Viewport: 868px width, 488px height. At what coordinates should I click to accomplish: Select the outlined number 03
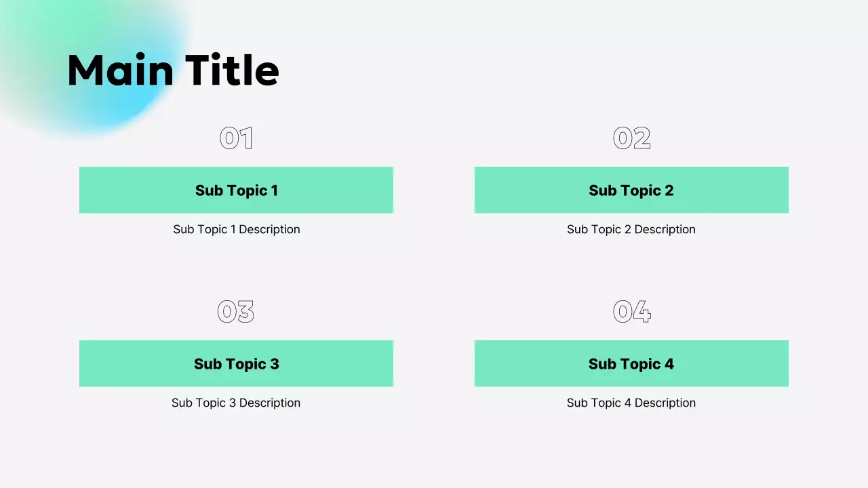235,312
